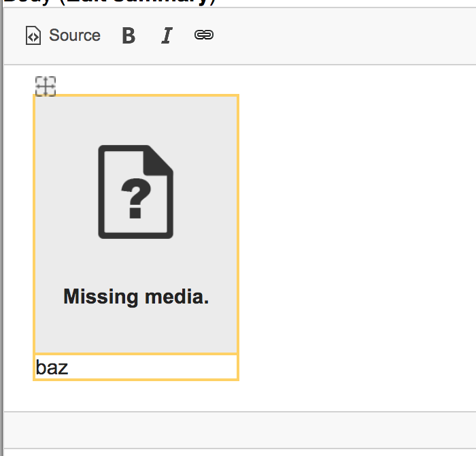The height and width of the screenshot is (456, 476).
Task: Click the widget drag handle cross icon
Action: tap(46, 86)
